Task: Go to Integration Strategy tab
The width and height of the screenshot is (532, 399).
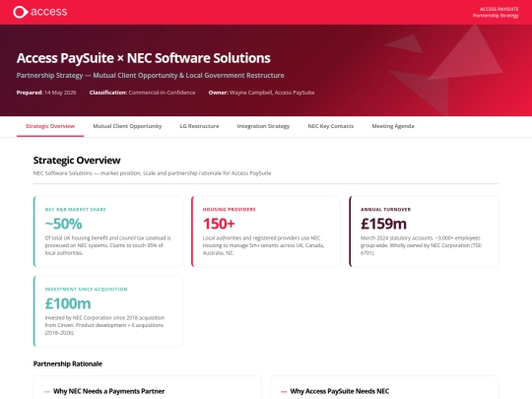Action: tap(263, 126)
